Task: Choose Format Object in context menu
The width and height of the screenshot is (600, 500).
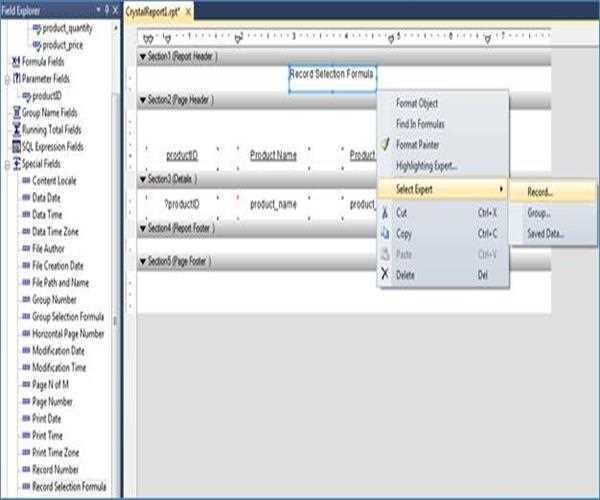Action: (x=417, y=103)
